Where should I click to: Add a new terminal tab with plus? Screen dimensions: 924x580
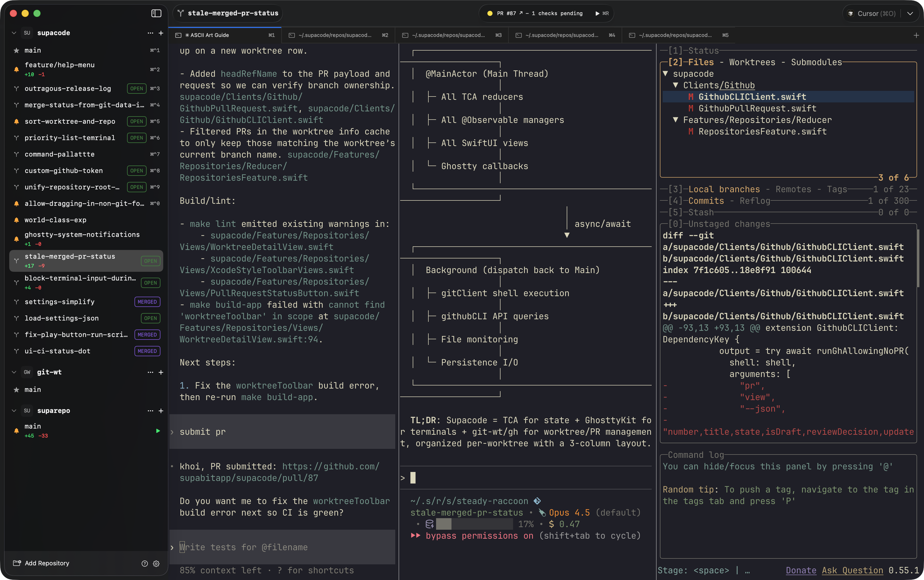click(x=916, y=35)
